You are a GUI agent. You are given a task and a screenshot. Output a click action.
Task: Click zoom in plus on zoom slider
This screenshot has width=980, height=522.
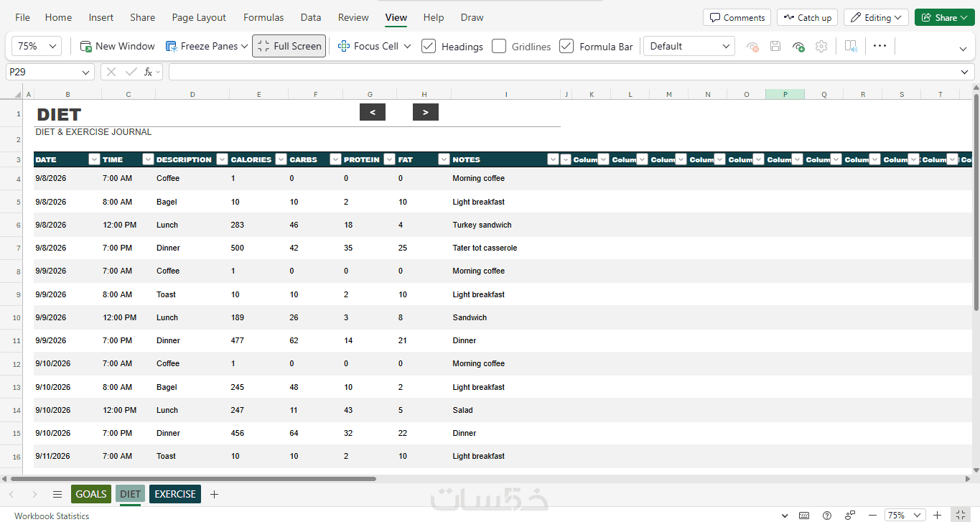click(x=937, y=516)
